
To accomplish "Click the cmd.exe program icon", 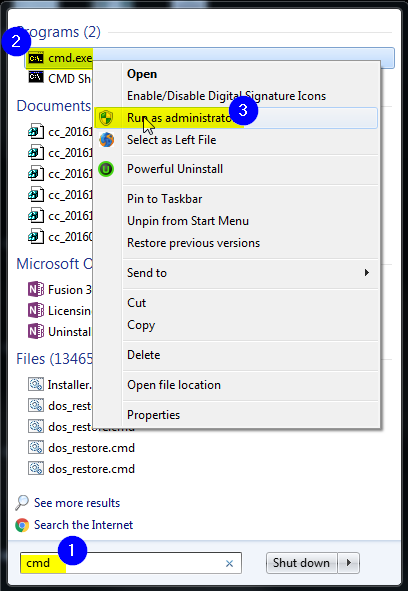I will coord(36,58).
